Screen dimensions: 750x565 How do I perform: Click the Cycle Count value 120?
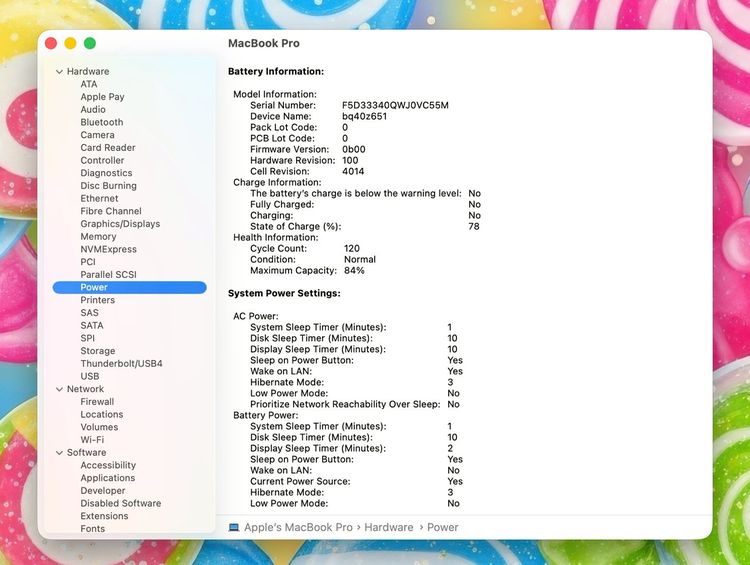(352, 248)
